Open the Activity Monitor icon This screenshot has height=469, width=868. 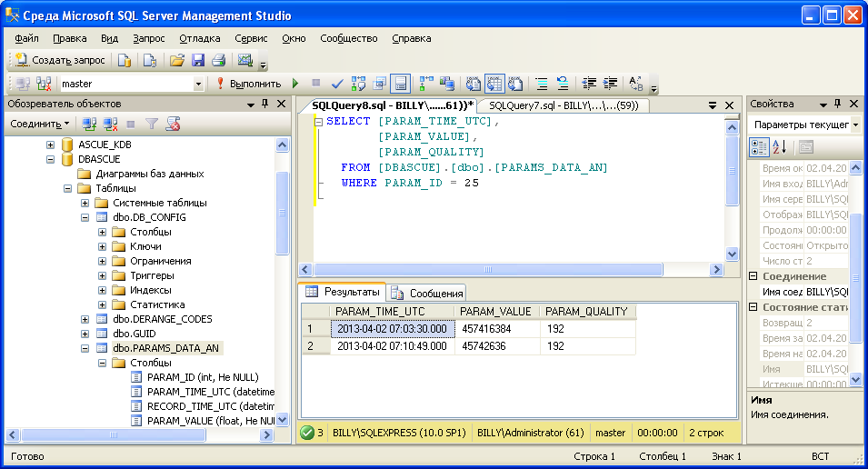pyautogui.click(x=244, y=60)
